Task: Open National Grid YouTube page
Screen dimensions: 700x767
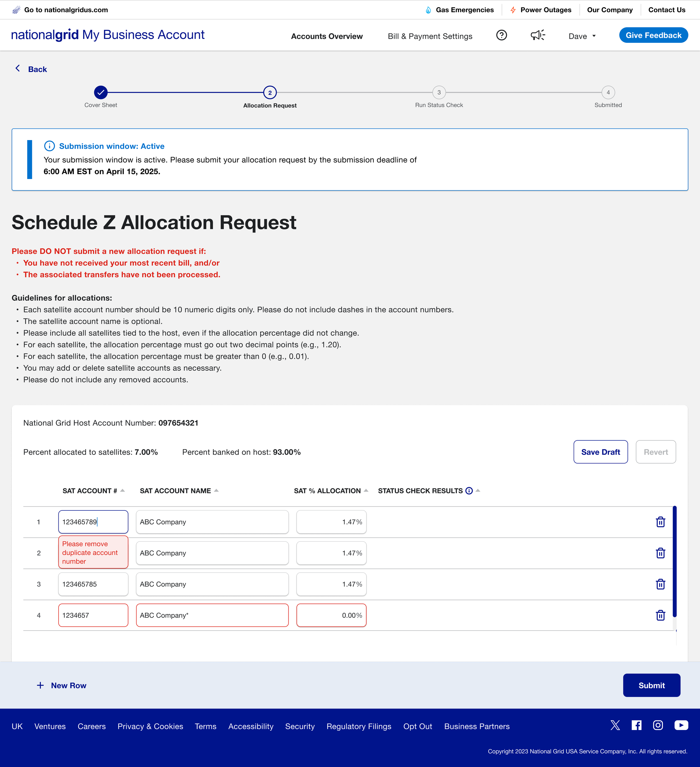Action: (x=681, y=725)
